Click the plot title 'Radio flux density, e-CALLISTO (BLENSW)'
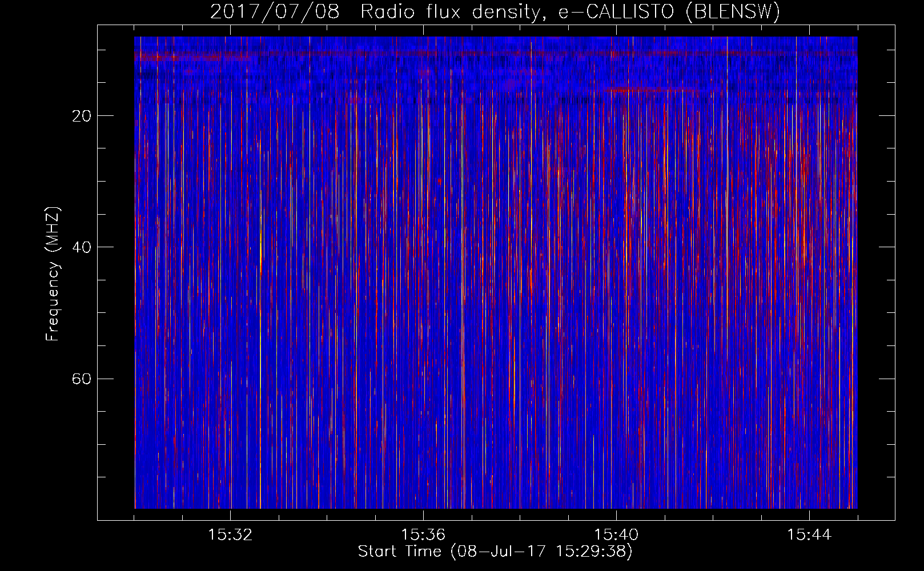Image resolution: width=924 pixels, height=571 pixels. tap(570, 12)
